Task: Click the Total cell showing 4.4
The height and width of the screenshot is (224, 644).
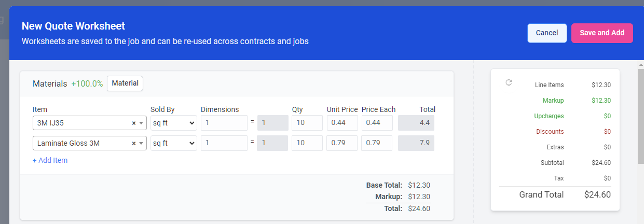Action: [x=416, y=123]
